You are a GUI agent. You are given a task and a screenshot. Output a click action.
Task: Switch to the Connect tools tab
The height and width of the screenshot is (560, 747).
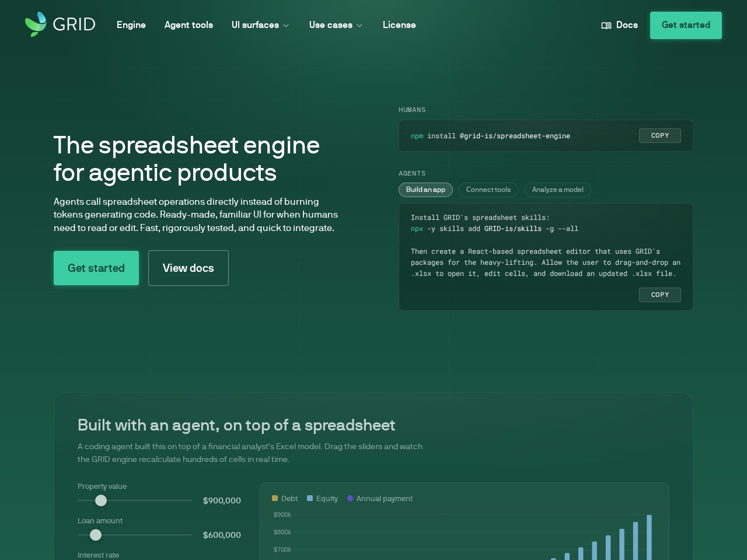tap(488, 190)
